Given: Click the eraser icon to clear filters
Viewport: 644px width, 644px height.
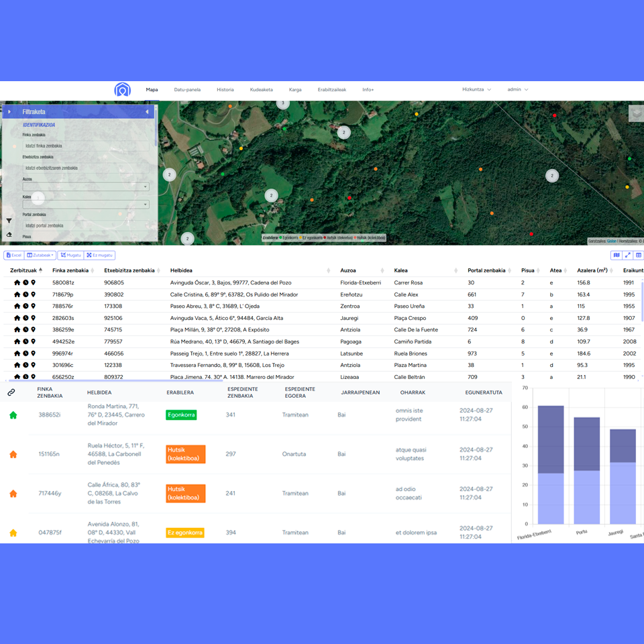Looking at the screenshot, I should 9,235.
